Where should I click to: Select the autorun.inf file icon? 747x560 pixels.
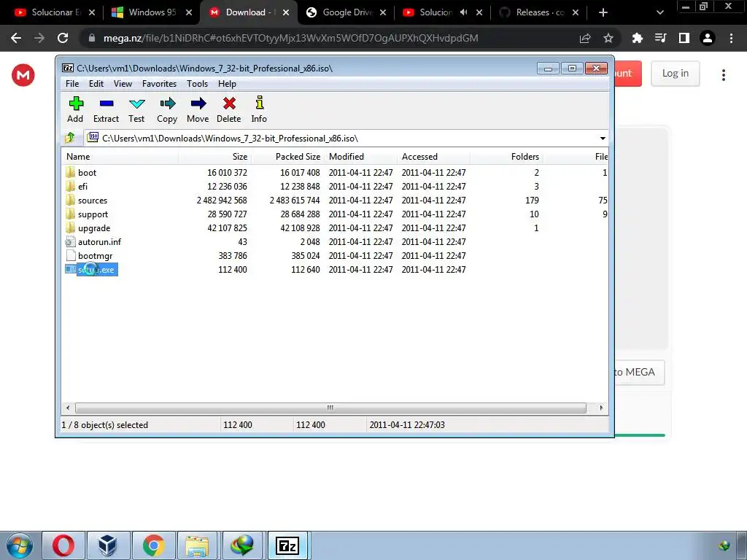click(x=71, y=241)
